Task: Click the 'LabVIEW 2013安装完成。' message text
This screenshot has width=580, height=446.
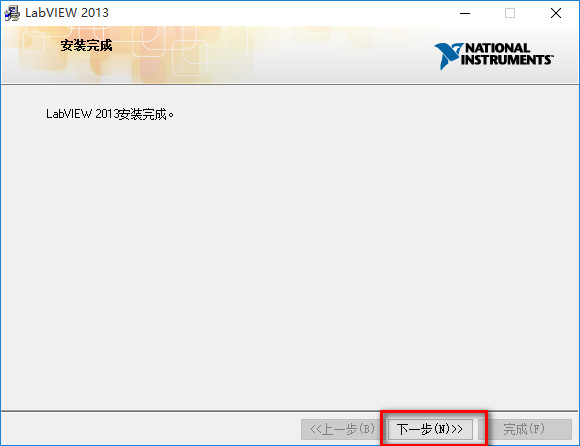Action: click(110, 114)
